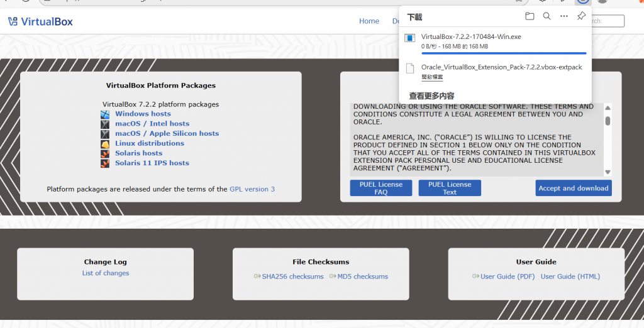The width and height of the screenshot is (644, 328).
Task: Click Accept and download button
Action: [574, 188]
